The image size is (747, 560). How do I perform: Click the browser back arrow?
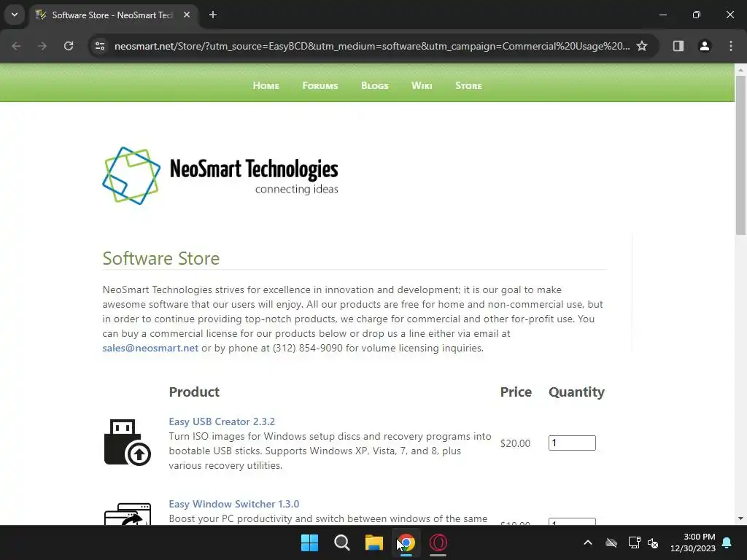(x=16, y=46)
